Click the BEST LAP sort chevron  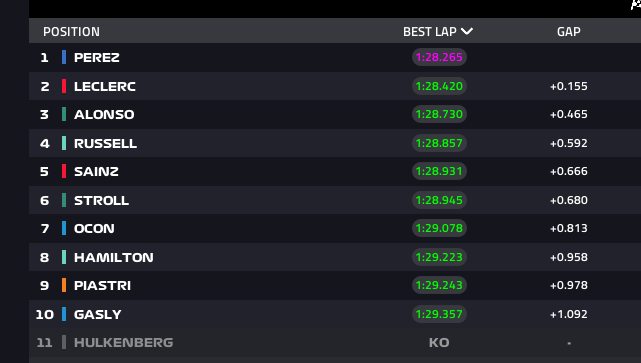(467, 31)
